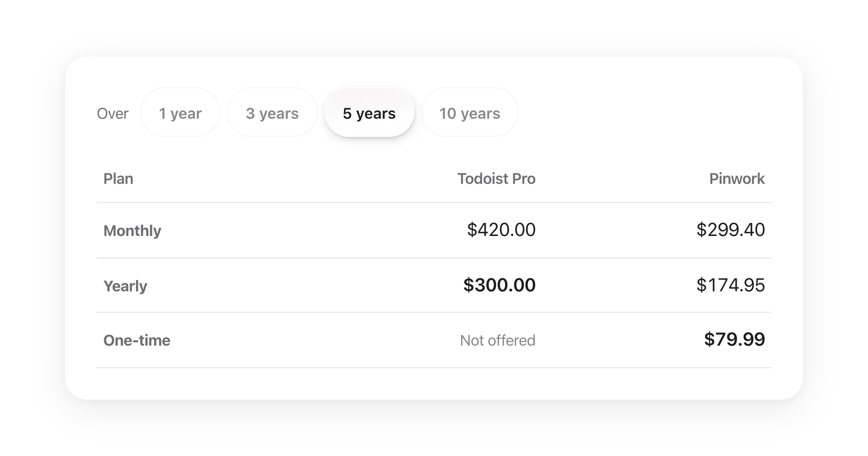Select the One-time plan row label

point(137,340)
